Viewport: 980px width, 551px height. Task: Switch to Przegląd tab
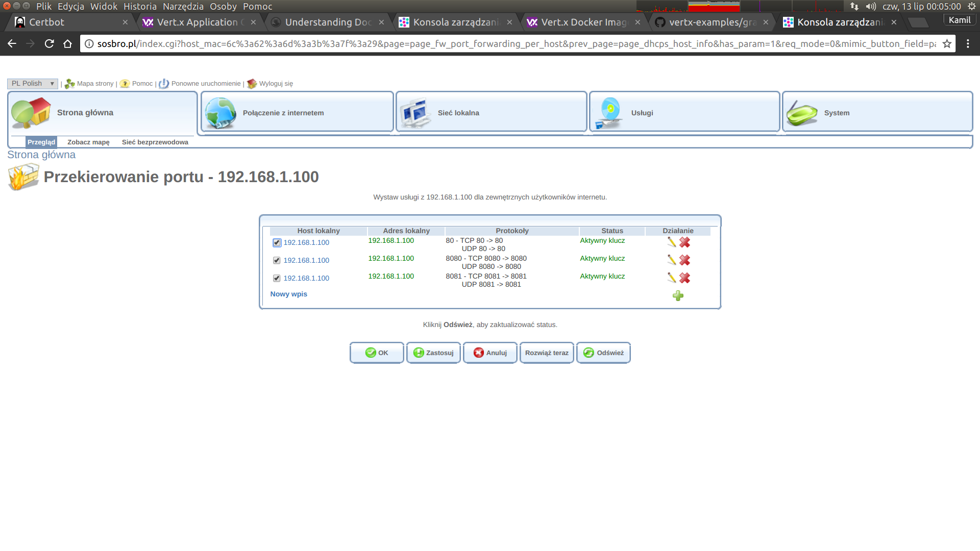point(41,142)
